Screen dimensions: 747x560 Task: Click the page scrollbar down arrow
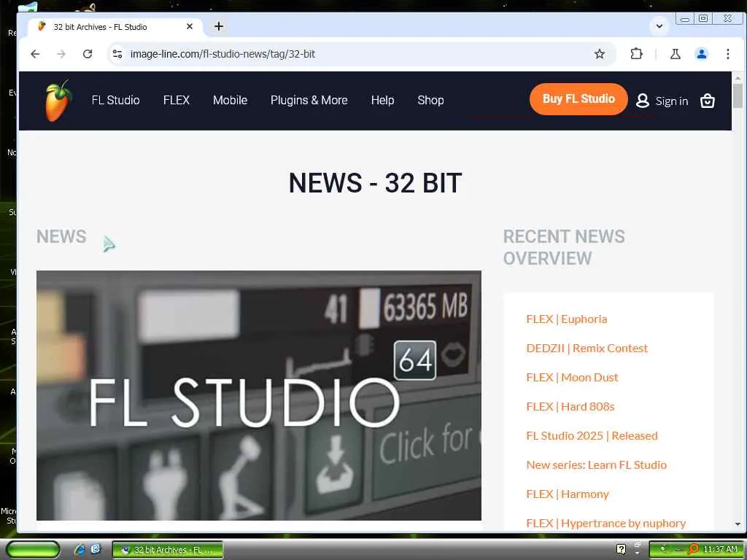738,524
